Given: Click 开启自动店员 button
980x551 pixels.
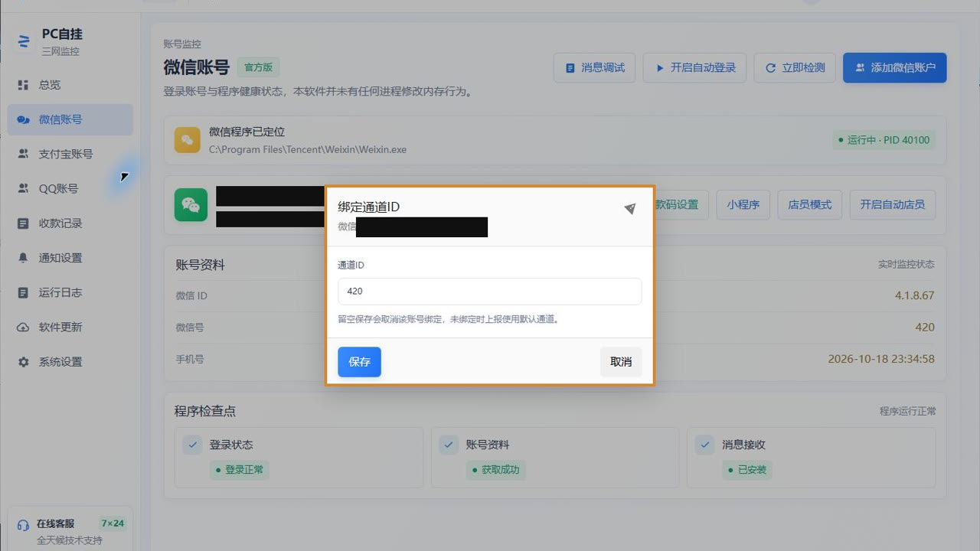Looking at the screenshot, I should (x=893, y=204).
